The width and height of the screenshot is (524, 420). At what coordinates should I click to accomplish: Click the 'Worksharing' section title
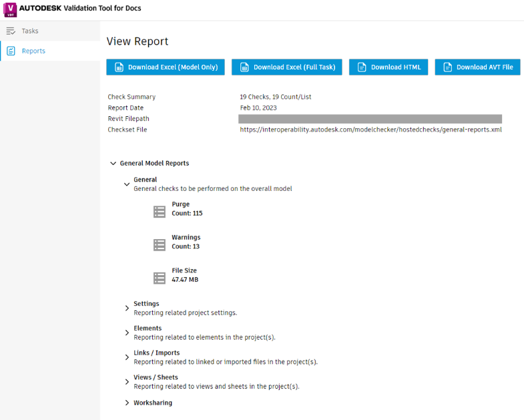(153, 403)
